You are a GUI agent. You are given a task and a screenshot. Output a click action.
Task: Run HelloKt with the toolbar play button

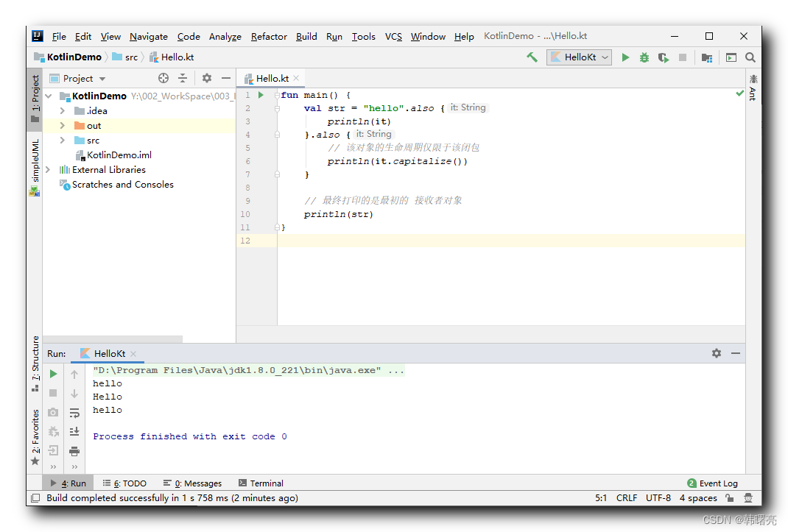click(x=625, y=57)
